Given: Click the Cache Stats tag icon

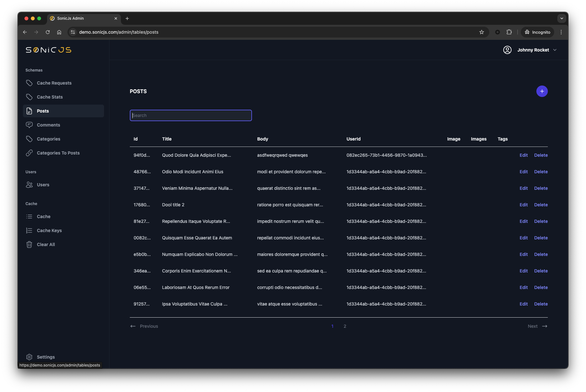Looking at the screenshot, I should [x=29, y=97].
